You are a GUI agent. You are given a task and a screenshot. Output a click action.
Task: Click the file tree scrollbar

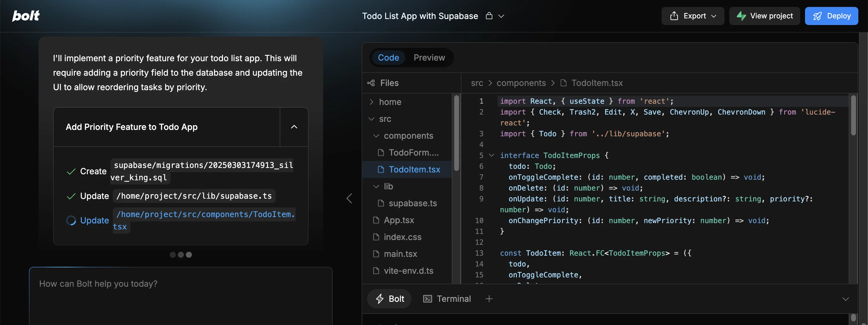456,134
